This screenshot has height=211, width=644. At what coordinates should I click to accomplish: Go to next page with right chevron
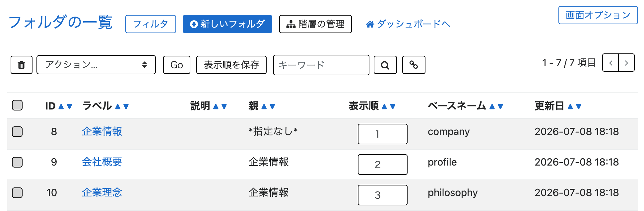626,63
